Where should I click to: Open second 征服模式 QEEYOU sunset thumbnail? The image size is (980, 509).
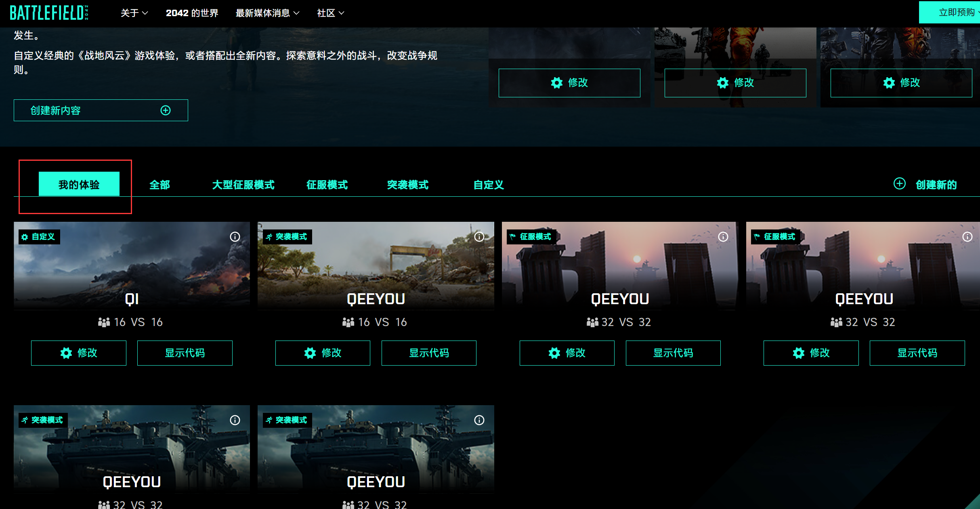tap(863, 265)
